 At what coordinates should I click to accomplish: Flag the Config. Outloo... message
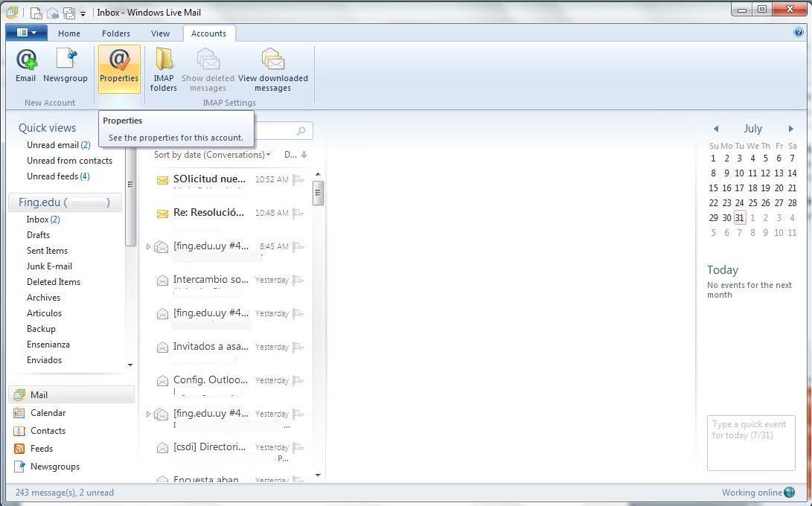pos(298,380)
